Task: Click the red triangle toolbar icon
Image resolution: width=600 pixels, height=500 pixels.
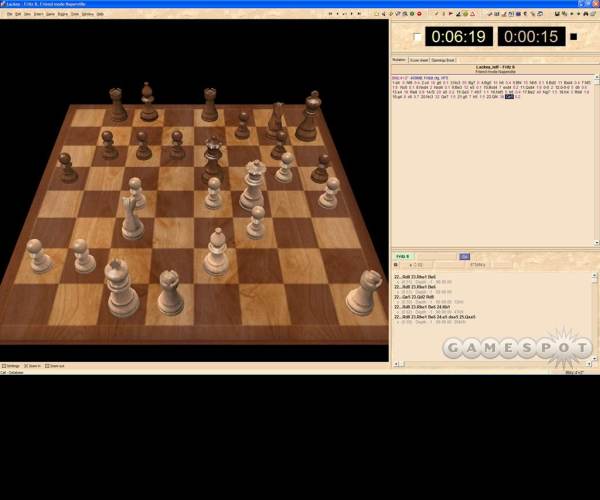Action: click(x=473, y=14)
